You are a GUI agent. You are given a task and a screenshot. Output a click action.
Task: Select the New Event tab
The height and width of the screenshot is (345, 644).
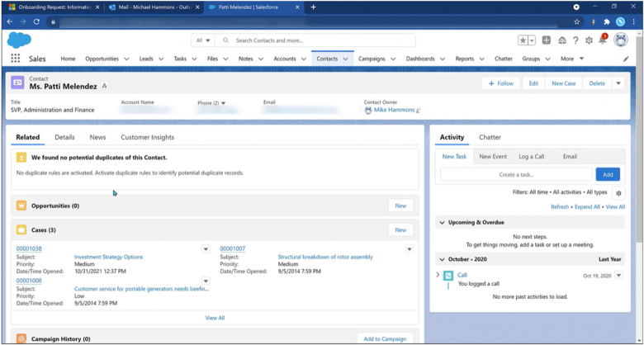coord(493,157)
